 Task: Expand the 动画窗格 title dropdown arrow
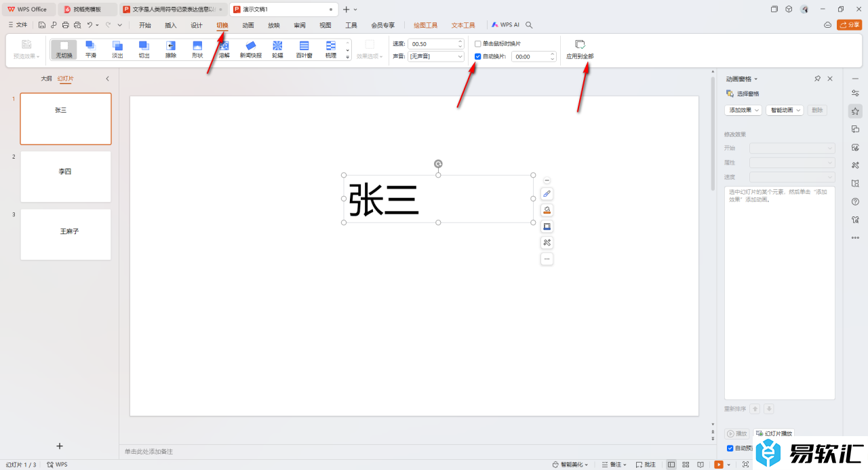click(756, 79)
